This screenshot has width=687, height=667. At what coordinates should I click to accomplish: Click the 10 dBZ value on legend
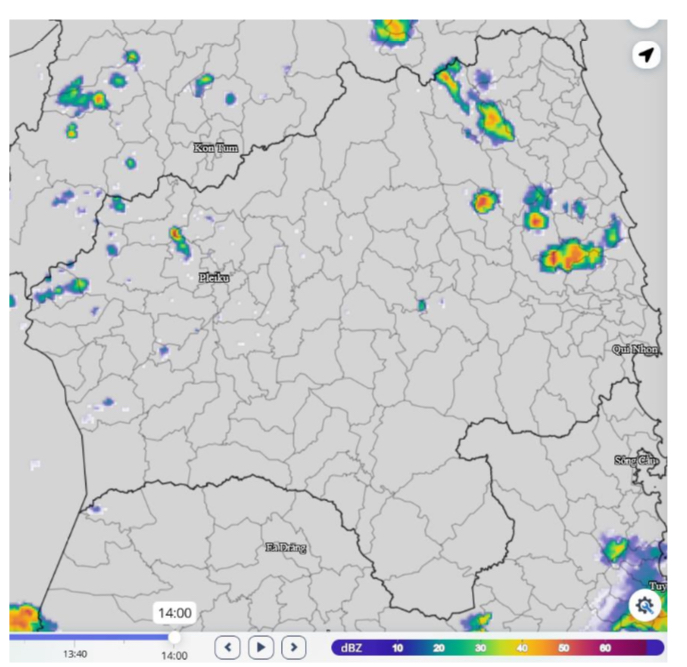397,648
